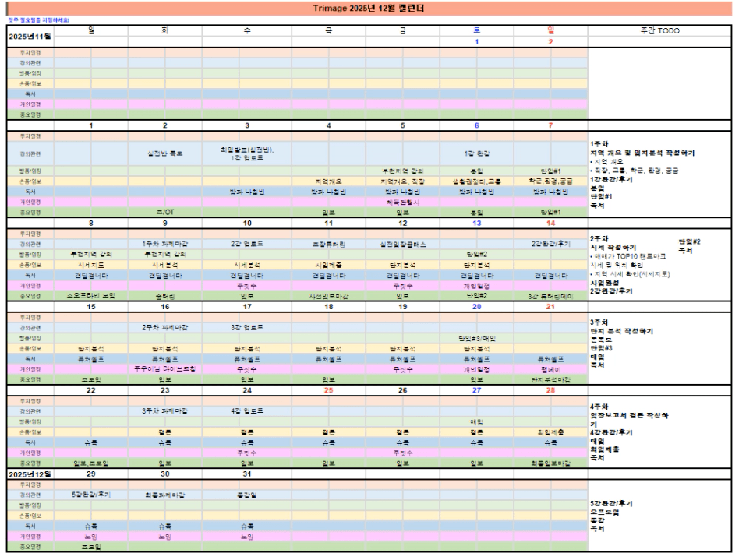Select the date cell 22
Screen dimensions: 753x560
coord(91,390)
